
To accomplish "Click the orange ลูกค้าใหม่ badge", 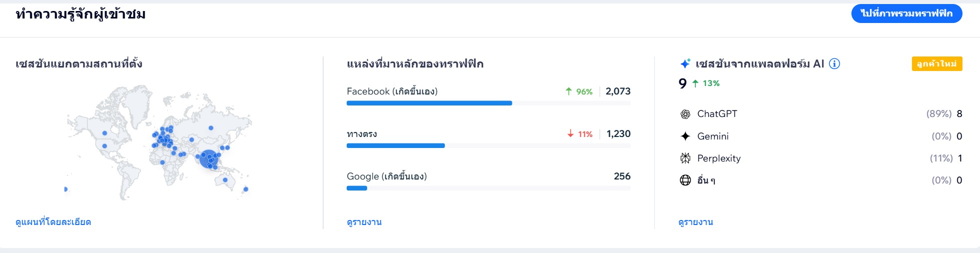I will coord(936,63).
